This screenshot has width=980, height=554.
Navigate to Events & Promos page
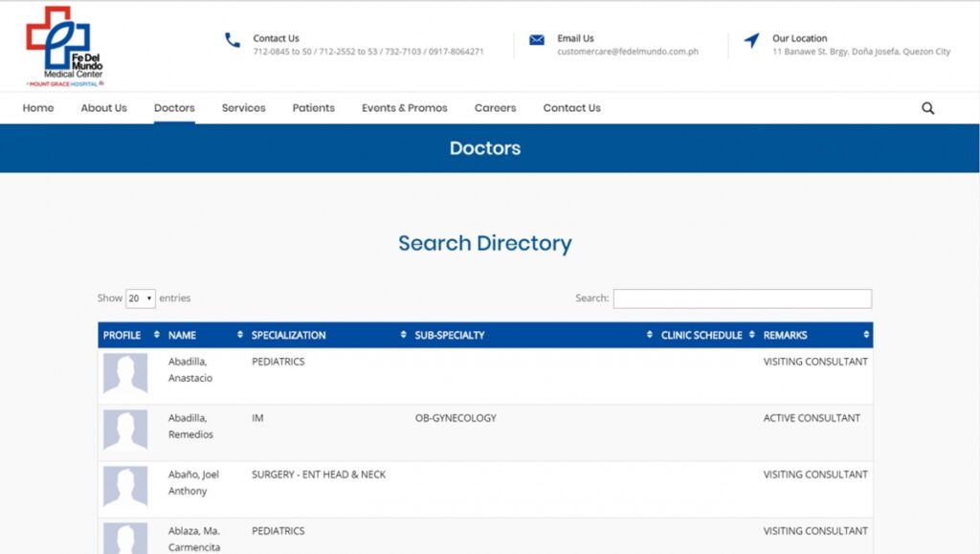(x=404, y=108)
